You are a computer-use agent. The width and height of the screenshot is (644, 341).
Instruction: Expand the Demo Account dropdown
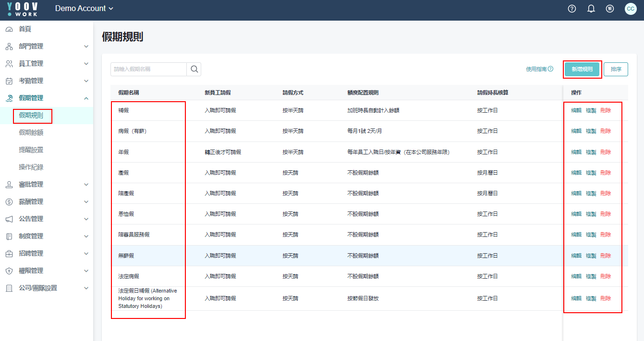point(84,9)
